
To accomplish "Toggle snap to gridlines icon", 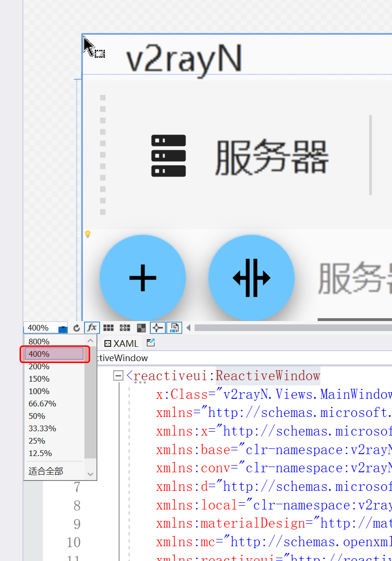I will 125,328.
